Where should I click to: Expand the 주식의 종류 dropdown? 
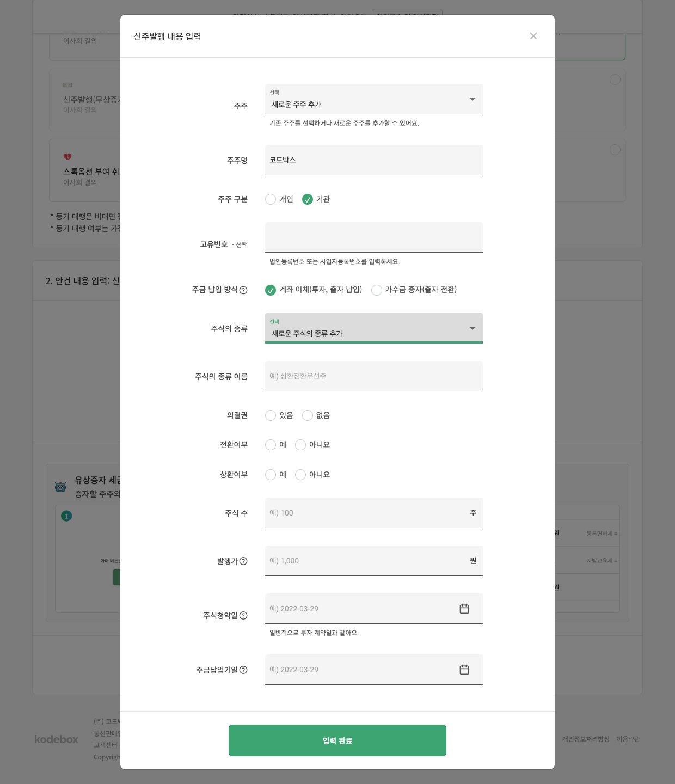pyautogui.click(x=373, y=328)
